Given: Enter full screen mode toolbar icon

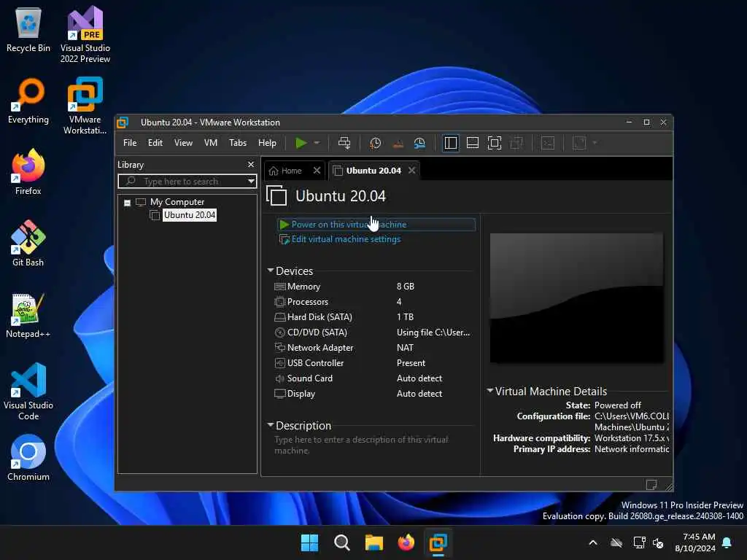Looking at the screenshot, I should pyautogui.click(x=495, y=143).
